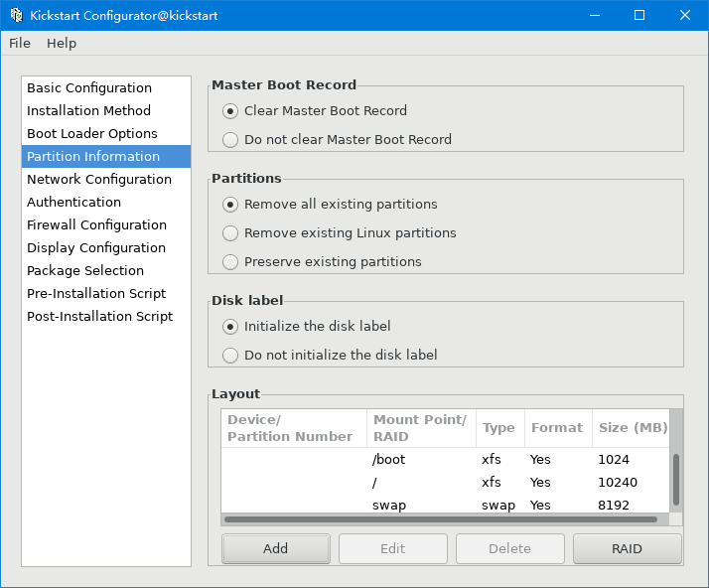The height and width of the screenshot is (588, 709).
Task: Click the Mount Point/RAID column header
Action: click(x=421, y=428)
